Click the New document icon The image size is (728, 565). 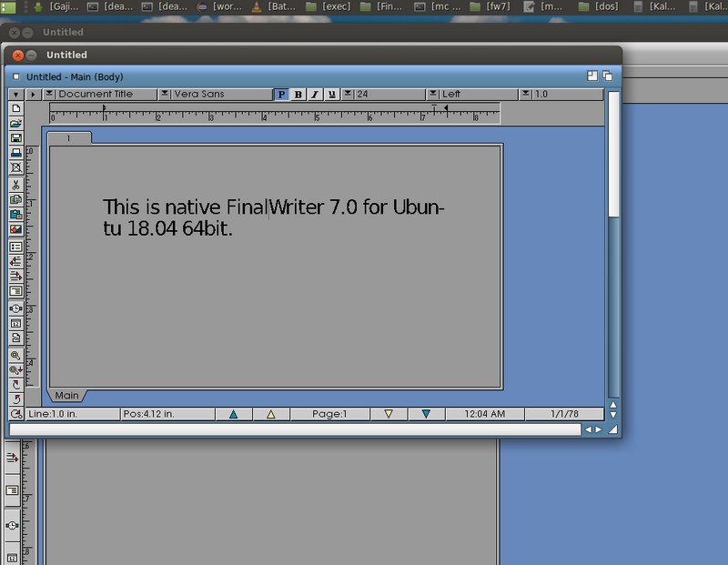click(x=15, y=108)
